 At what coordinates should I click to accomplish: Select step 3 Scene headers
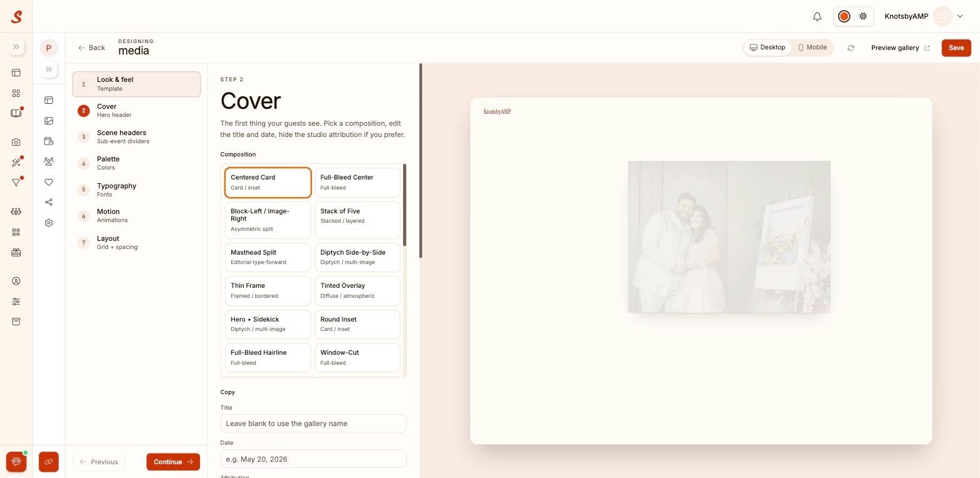136,137
